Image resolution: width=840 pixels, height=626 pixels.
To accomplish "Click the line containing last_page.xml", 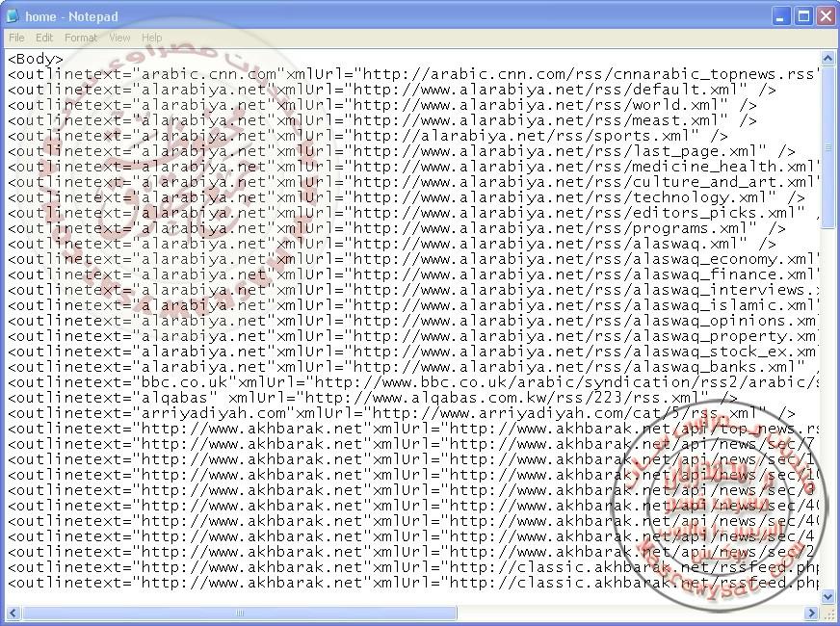I will 402,151.
